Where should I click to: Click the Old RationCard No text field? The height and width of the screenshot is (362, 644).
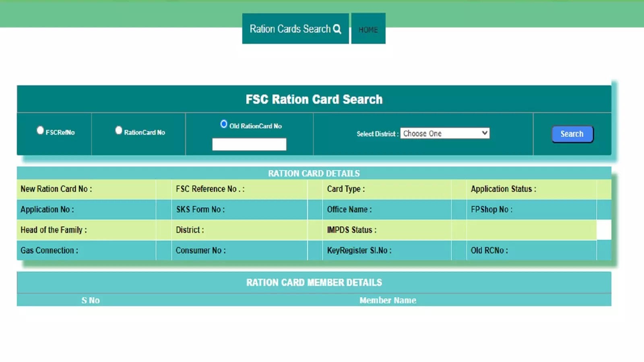point(249,144)
